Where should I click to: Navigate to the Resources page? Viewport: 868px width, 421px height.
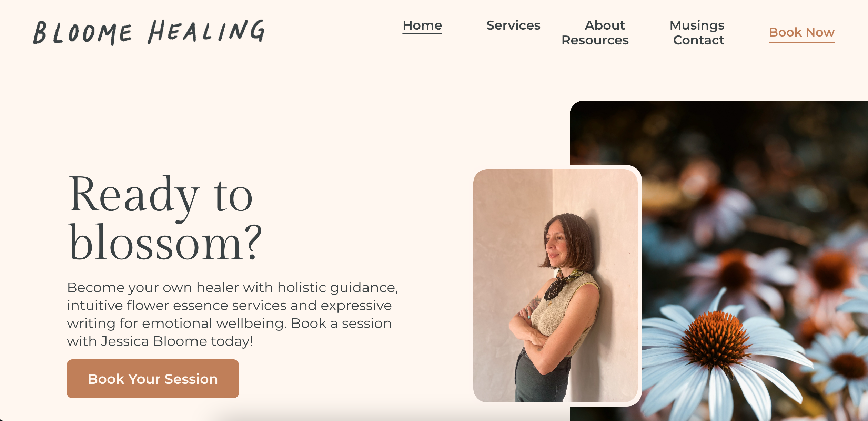pyautogui.click(x=595, y=40)
